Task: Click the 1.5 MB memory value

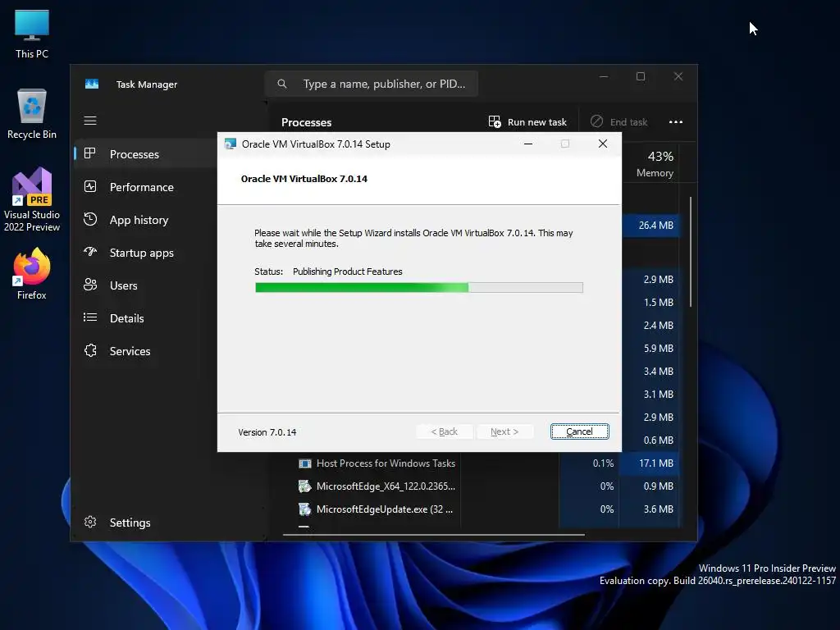Action: pos(659,303)
